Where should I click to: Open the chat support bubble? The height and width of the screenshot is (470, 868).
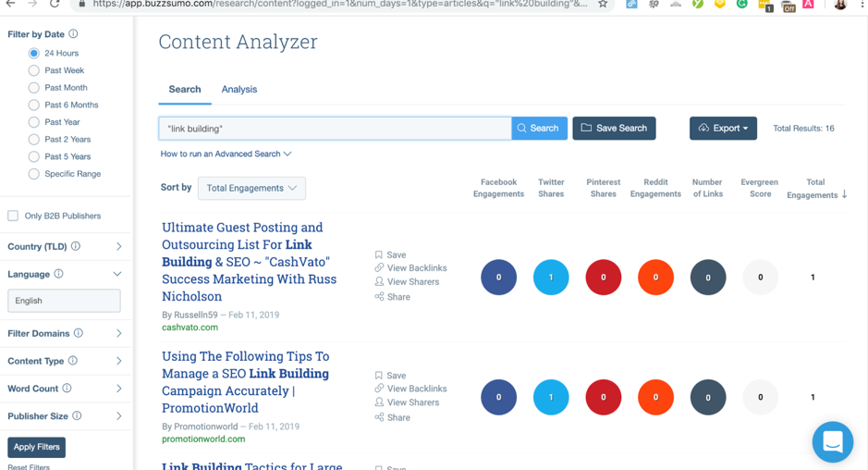pos(833,441)
